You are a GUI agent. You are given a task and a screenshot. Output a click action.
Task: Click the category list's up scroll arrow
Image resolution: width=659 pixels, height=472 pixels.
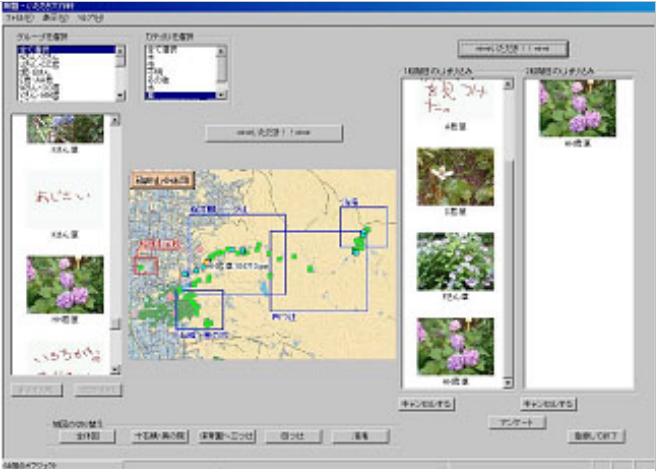point(221,51)
